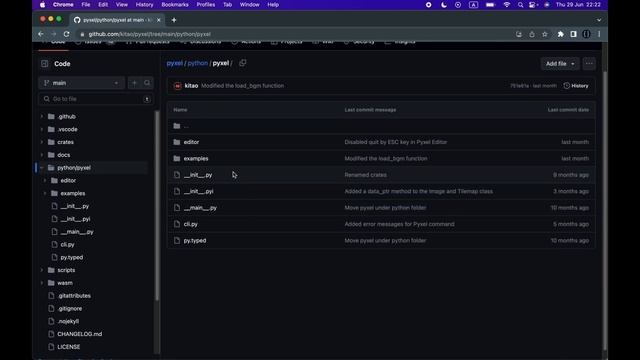Open the Chrome three-dot menu
640x360 pixels.
pos(599,34)
